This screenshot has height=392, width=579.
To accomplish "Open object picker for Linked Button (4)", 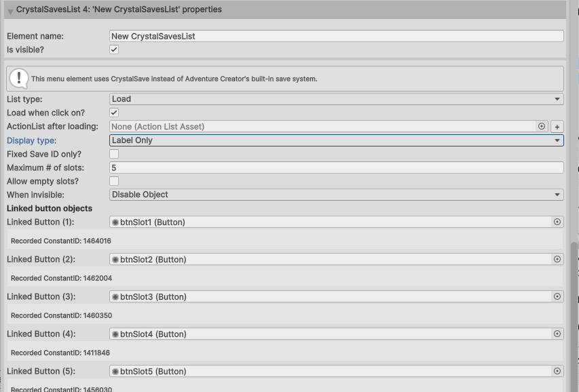I will (557, 334).
